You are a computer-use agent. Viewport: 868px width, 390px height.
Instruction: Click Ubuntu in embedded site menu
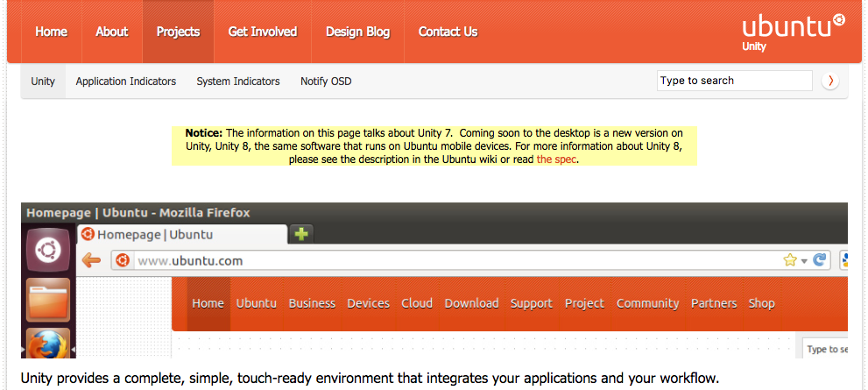pos(257,303)
